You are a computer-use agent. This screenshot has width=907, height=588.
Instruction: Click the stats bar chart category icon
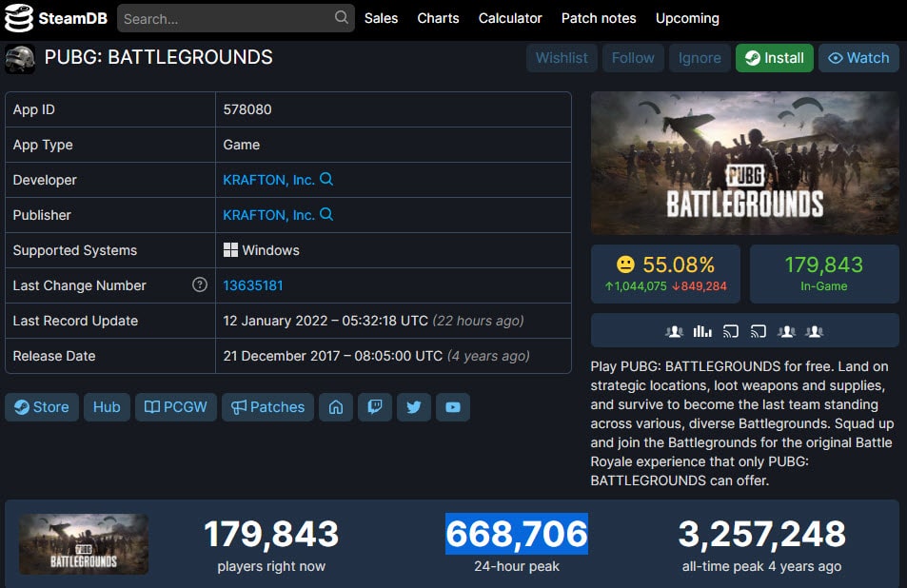click(702, 331)
